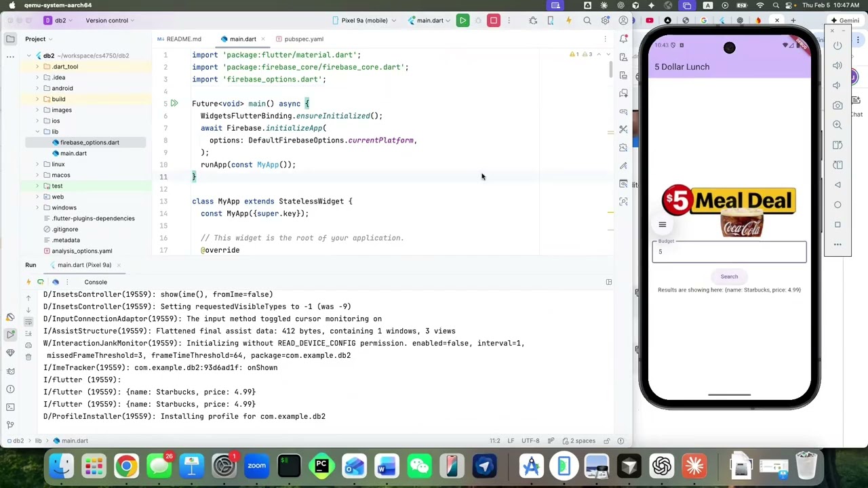Open hamburger menu in 5 Dollar Lunch app
The height and width of the screenshot is (488, 868).
click(x=663, y=225)
